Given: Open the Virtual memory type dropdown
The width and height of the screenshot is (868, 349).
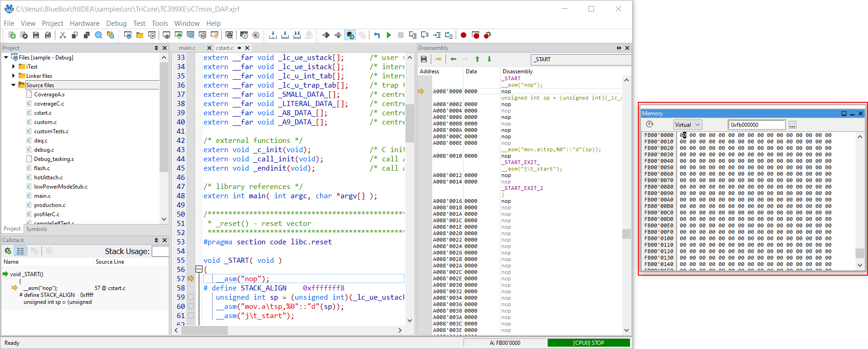Looking at the screenshot, I should click(687, 124).
